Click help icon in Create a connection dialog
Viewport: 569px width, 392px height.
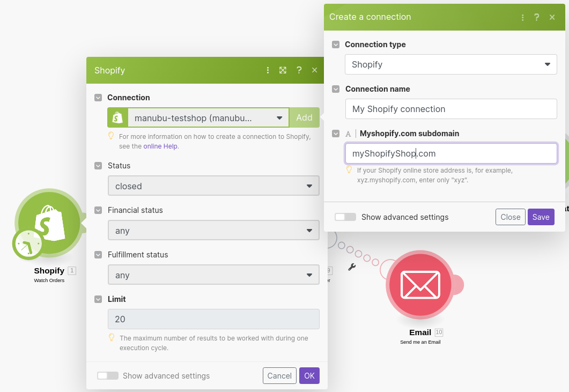(536, 17)
